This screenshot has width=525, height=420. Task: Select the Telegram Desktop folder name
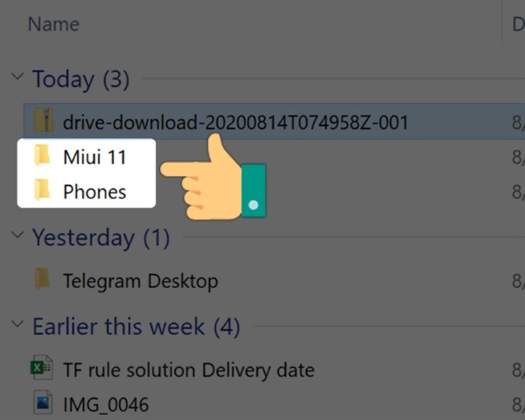pyautogui.click(x=141, y=281)
